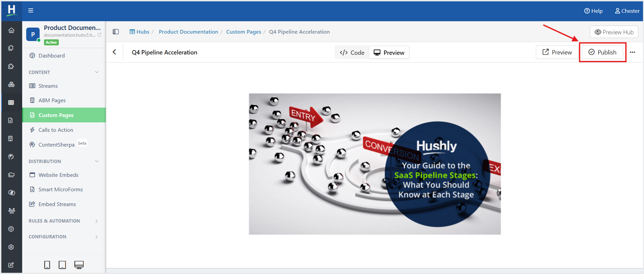The height and width of the screenshot is (274, 644).
Task: Click the blue P hub avatar
Action: coord(33,34)
